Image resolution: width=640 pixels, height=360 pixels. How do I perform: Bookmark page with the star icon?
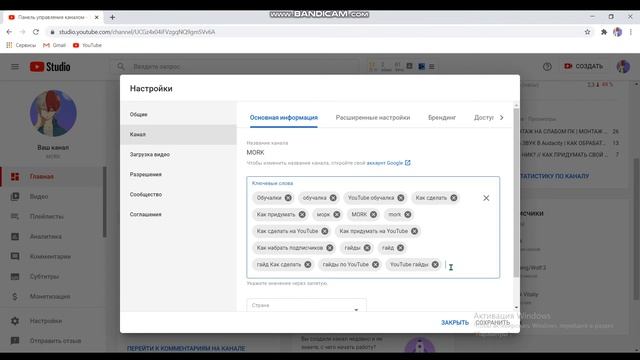(x=587, y=32)
